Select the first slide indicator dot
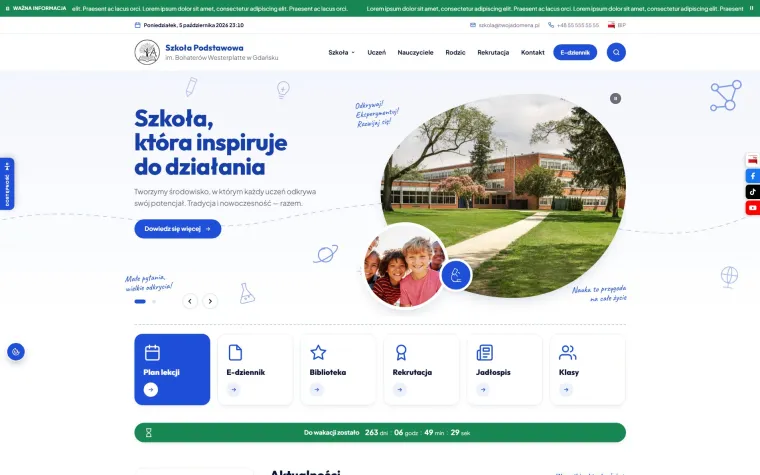This screenshot has height=475, width=760. tap(140, 301)
